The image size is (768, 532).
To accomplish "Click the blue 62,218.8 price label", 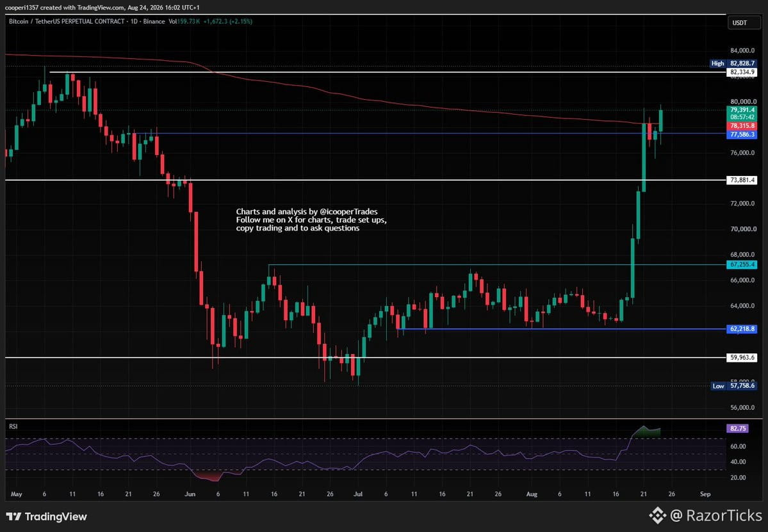I will point(742,329).
